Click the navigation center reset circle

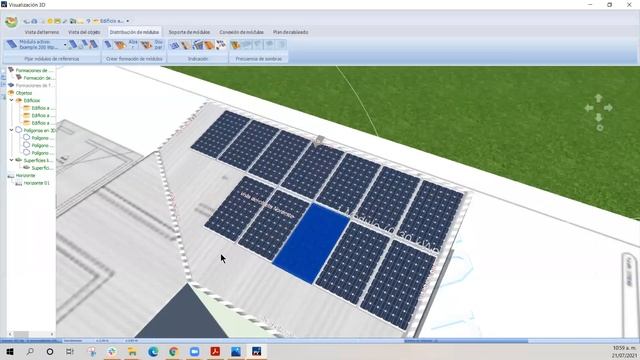pyautogui.click(x=600, y=128)
